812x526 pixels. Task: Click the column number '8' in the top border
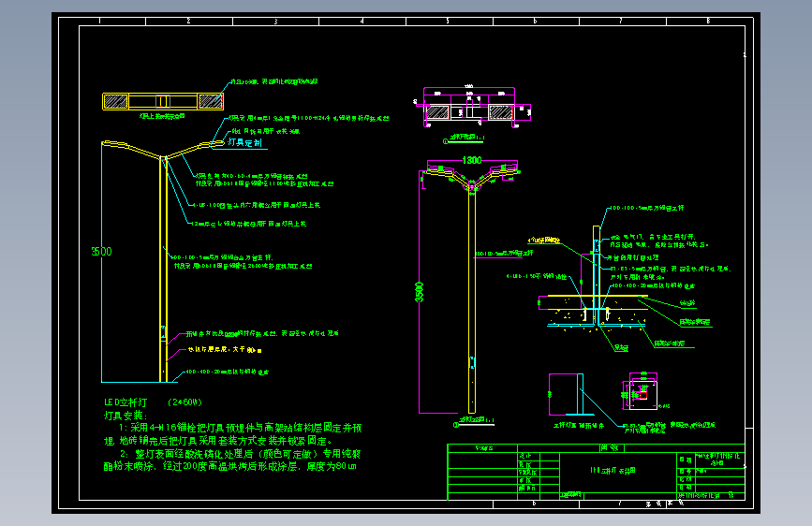point(708,22)
